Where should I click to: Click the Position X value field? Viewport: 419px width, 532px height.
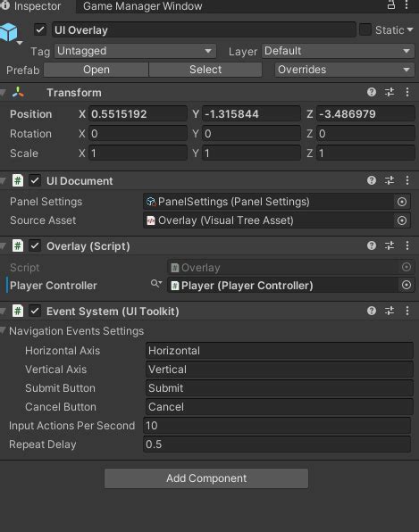tap(138, 114)
